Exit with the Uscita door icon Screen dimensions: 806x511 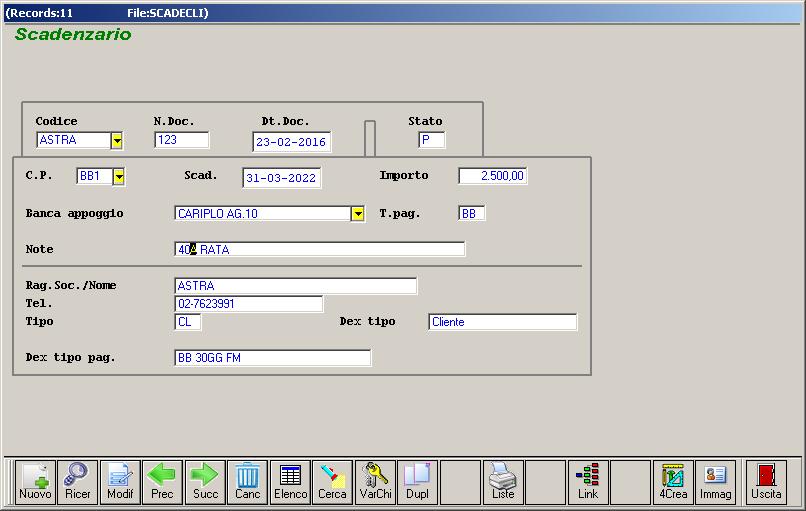(766, 482)
